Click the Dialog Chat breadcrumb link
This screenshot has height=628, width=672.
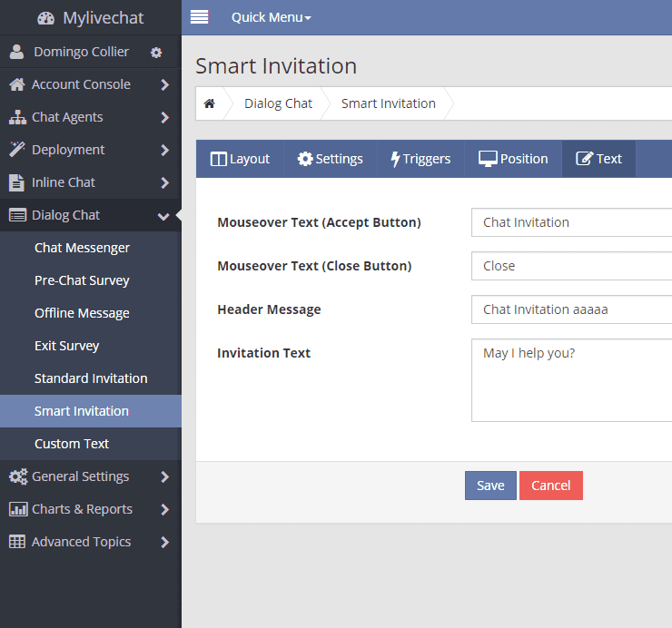point(278,103)
